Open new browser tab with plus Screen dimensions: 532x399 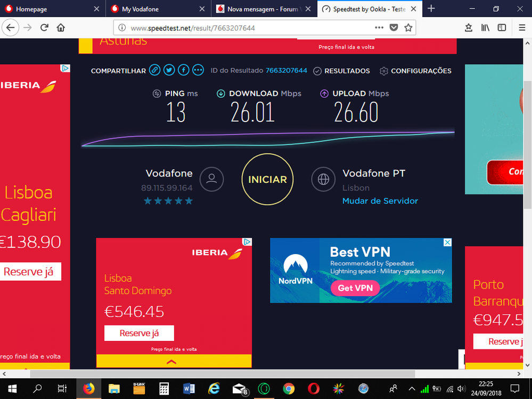(x=431, y=9)
